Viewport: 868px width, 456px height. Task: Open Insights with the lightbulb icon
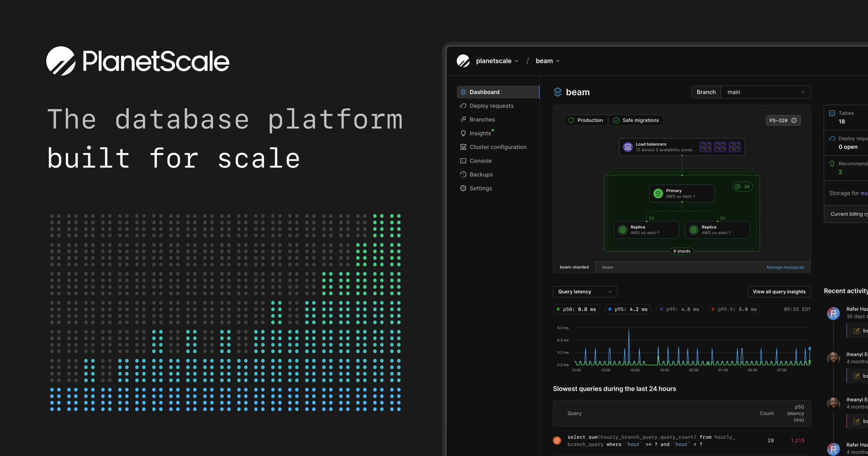463,133
